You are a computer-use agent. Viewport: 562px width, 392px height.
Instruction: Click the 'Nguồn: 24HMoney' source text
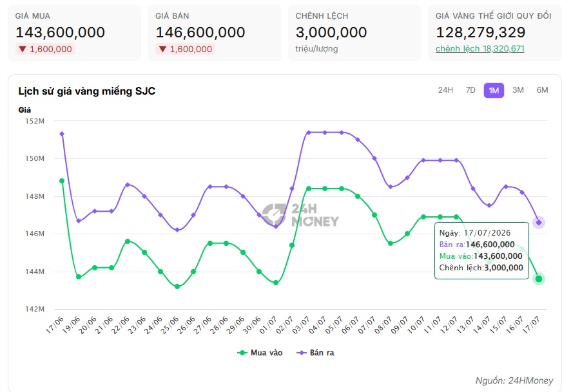[x=514, y=380]
